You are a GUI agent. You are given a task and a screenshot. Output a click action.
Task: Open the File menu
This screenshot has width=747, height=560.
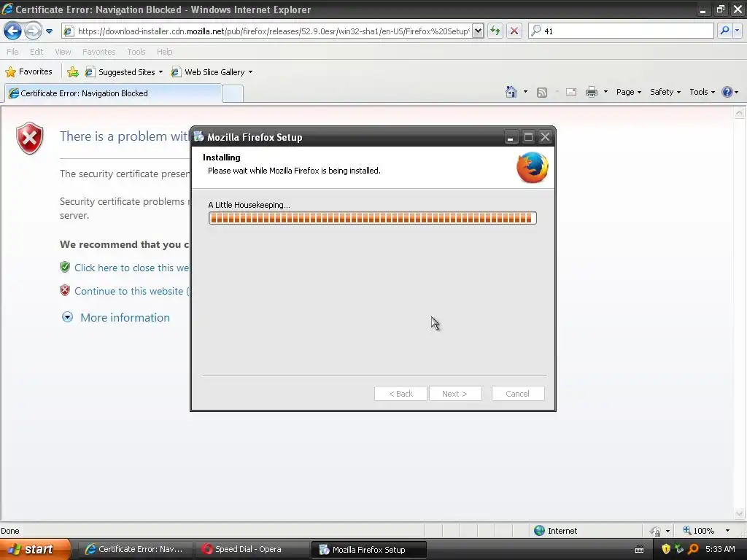[12, 52]
